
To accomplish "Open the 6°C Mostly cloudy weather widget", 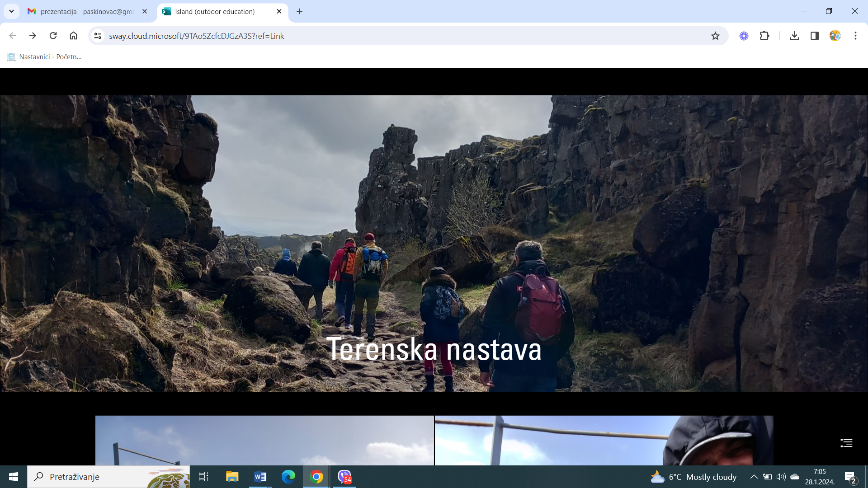I will click(693, 477).
